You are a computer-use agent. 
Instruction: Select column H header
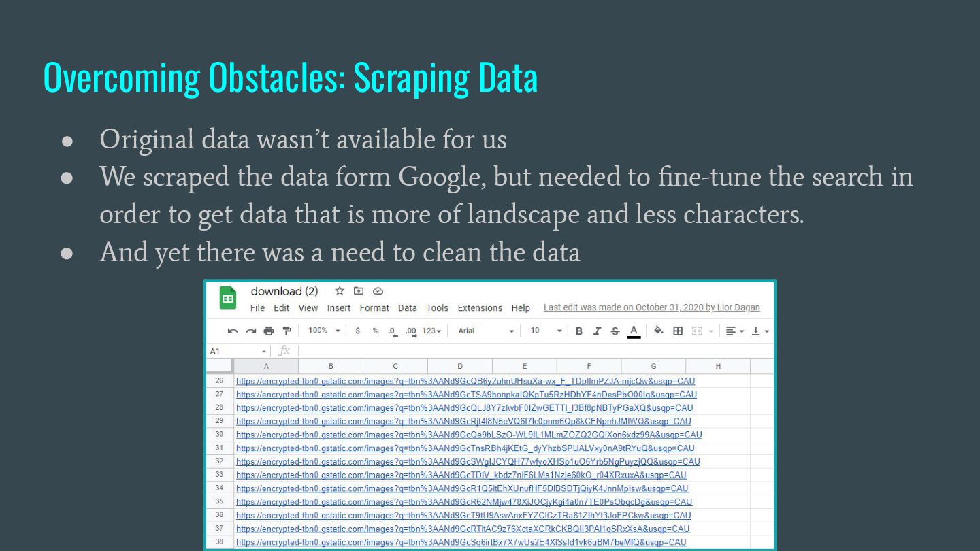tap(718, 366)
